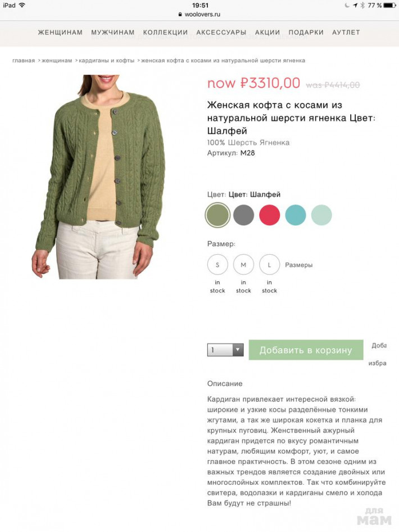Tap the green cardigan product photo
Image resolution: width=399 pixels, height=532 pixels.
98,177
